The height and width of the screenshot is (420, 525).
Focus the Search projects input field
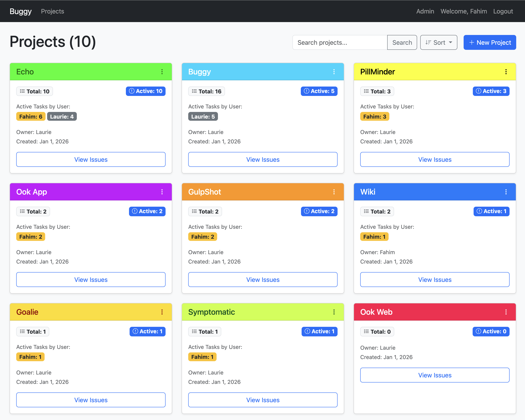340,42
